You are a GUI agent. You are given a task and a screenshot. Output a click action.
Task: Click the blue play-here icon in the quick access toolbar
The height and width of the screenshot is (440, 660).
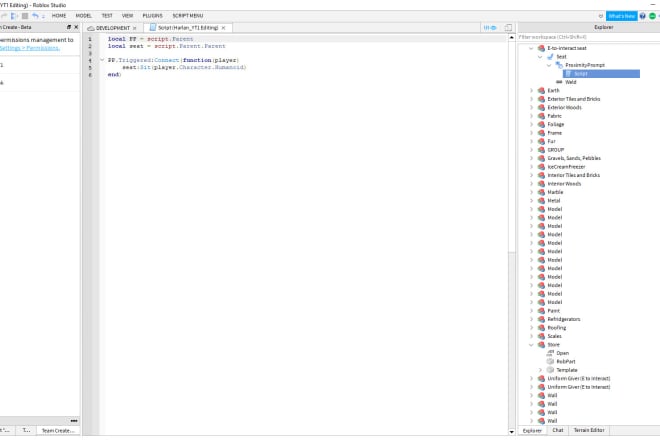pyautogui.click(x=14, y=16)
